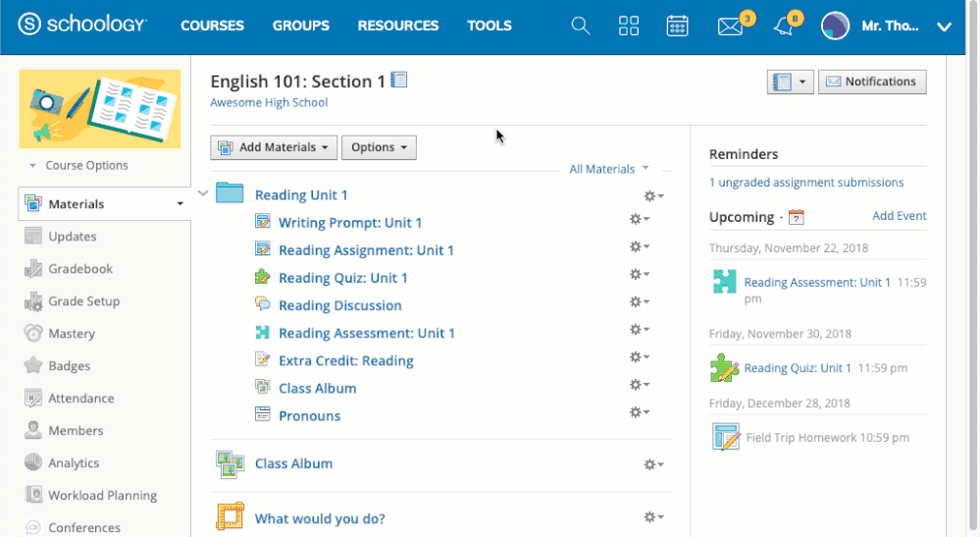Screen dimensions: 980x537
Task: Click the course profile picture thumbnail
Action: tap(100, 107)
